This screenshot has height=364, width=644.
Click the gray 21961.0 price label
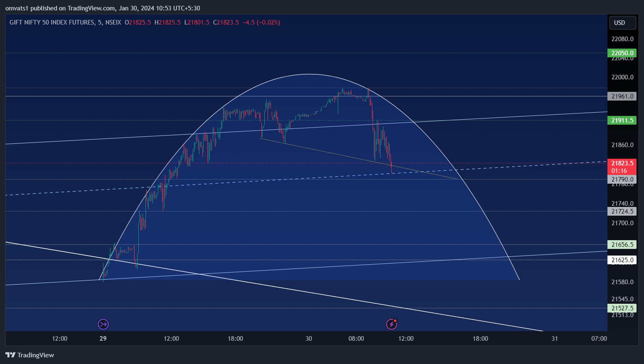pos(622,96)
